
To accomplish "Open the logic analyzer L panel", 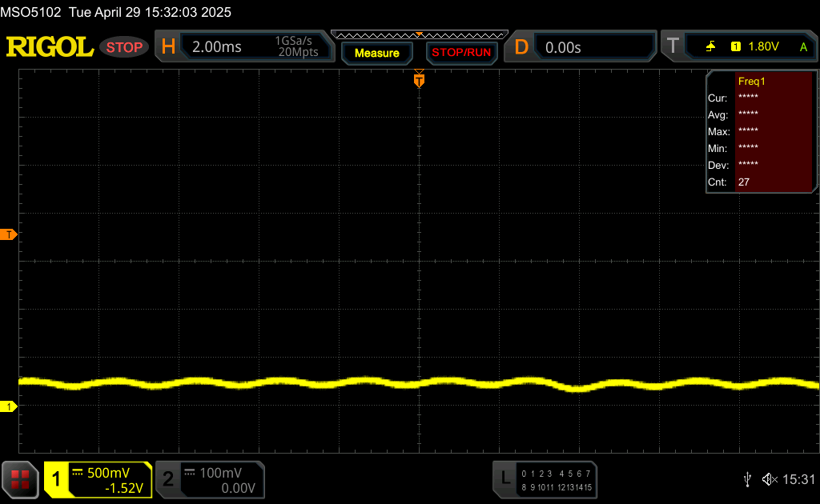I will tap(504, 478).
